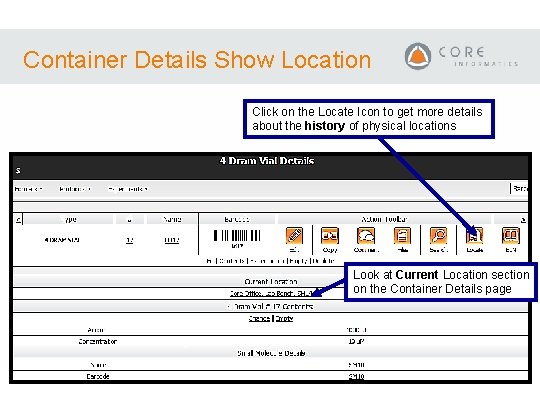This screenshot has width=540, height=405.
Task: Click the Barcode column header
Action: 237,219
